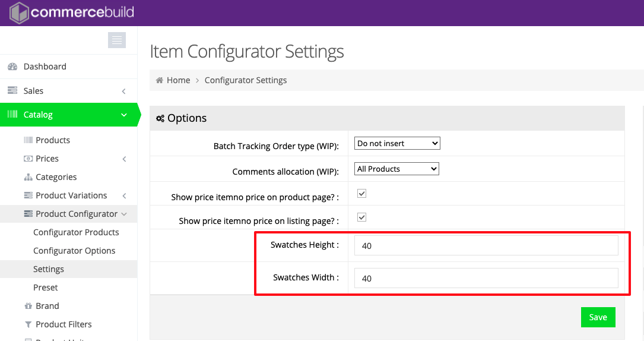Click the Prices money icon
This screenshot has height=341, width=644.
coord(28,159)
